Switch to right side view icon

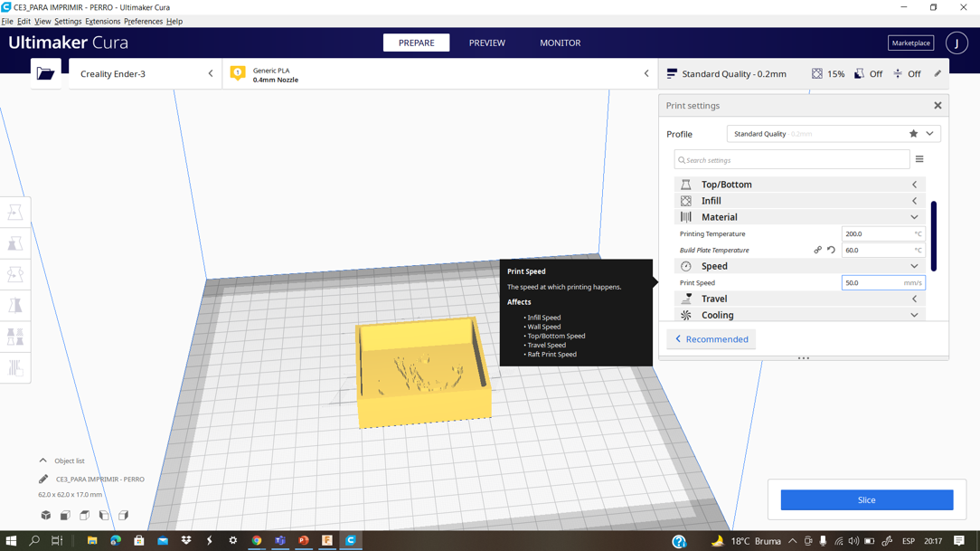(x=123, y=516)
